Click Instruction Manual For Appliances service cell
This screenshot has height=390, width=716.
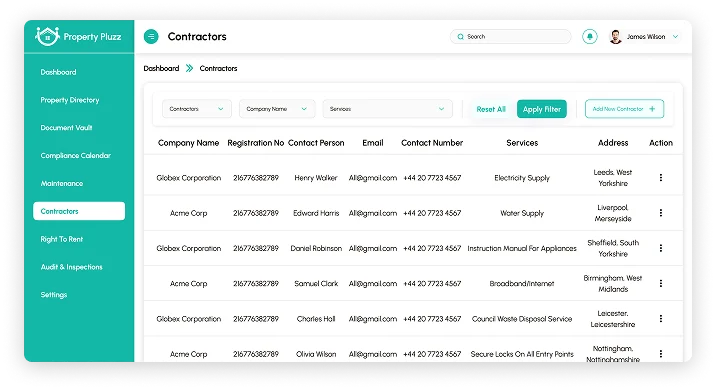pyautogui.click(x=522, y=248)
